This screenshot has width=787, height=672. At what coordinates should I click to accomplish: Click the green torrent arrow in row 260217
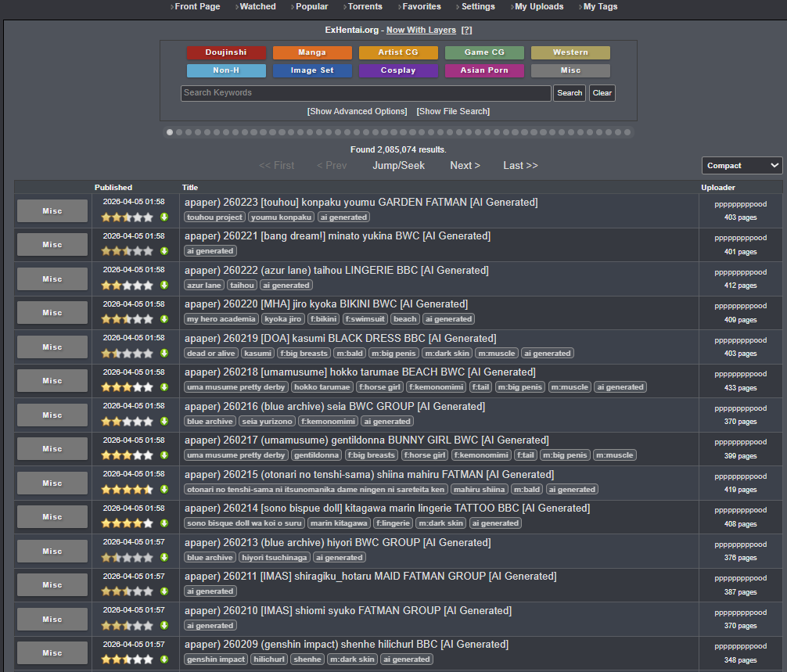[x=164, y=455]
